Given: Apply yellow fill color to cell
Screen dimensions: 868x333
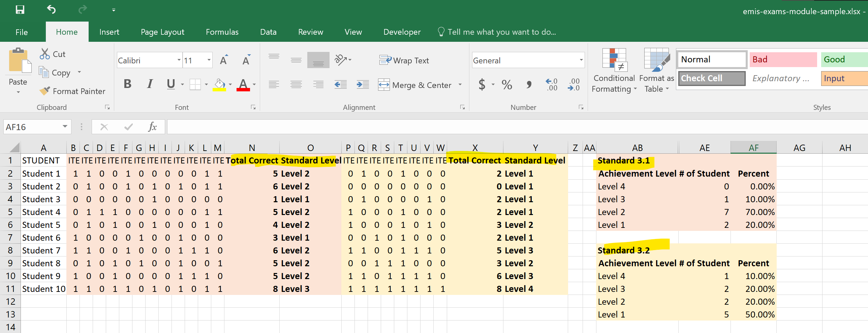Looking at the screenshot, I should point(219,85).
